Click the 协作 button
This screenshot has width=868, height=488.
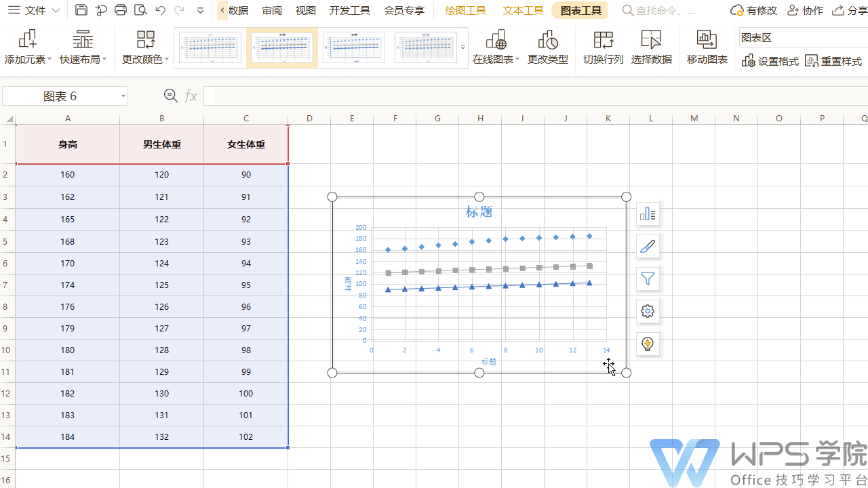click(x=805, y=10)
